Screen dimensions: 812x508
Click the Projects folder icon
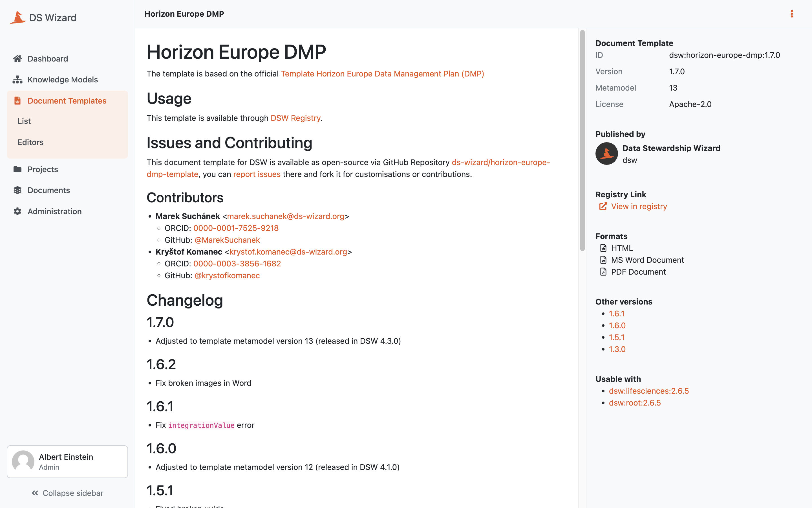click(x=17, y=169)
